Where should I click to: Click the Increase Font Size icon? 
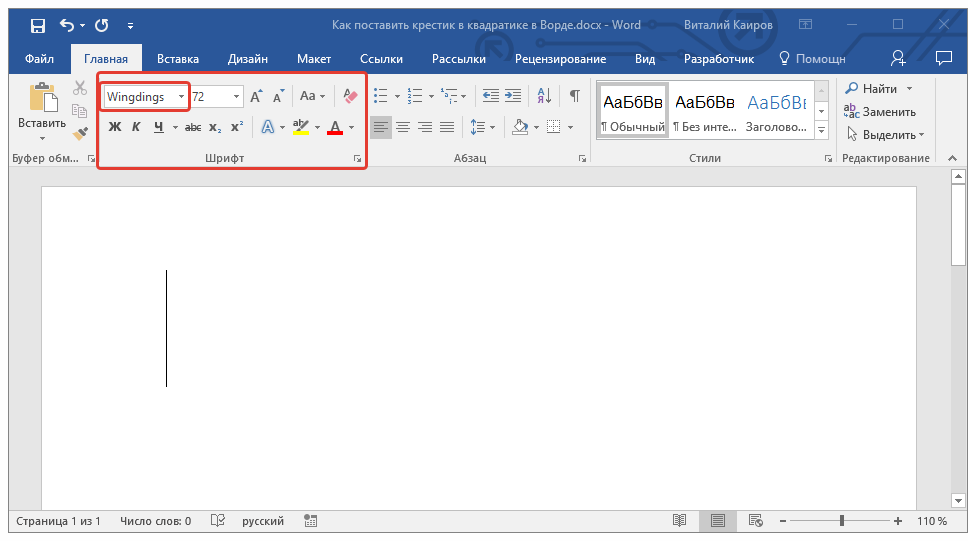click(256, 96)
